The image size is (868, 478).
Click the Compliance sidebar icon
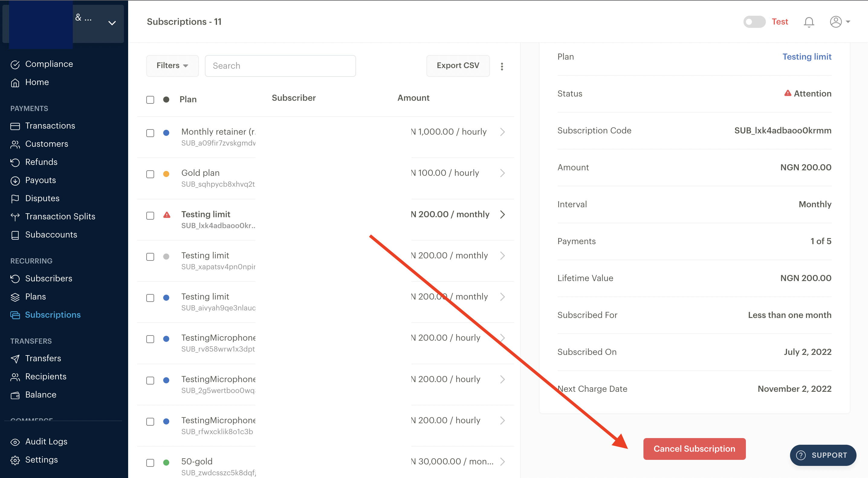pyautogui.click(x=15, y=64)
